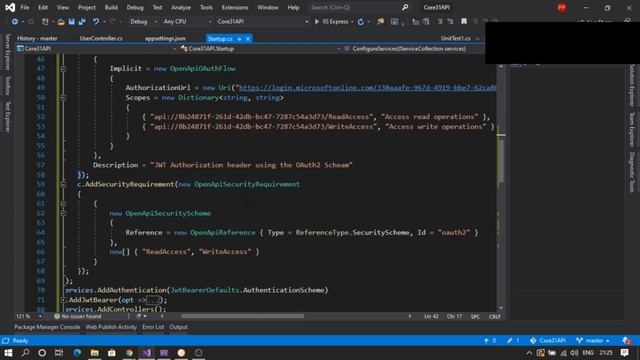
Task: Open the Web Publish Activity panel
Action: (x=111, y=327)
